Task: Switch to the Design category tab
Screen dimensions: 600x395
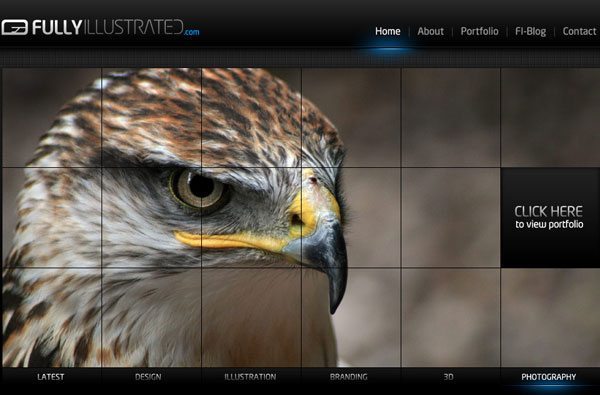Action: 148,377
